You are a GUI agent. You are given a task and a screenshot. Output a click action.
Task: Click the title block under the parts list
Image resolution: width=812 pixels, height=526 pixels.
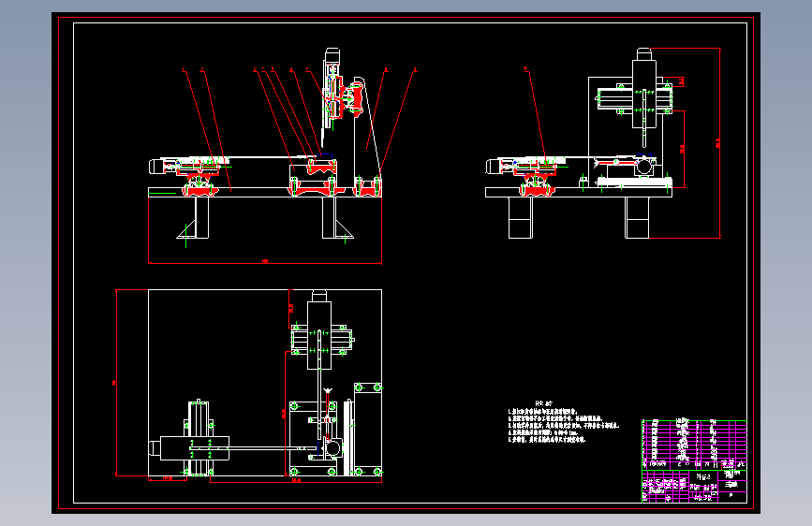tap(694, 486)
